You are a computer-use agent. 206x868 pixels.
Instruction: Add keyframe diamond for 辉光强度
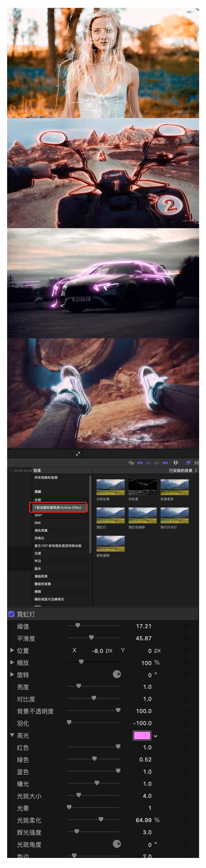coord(185,832)
